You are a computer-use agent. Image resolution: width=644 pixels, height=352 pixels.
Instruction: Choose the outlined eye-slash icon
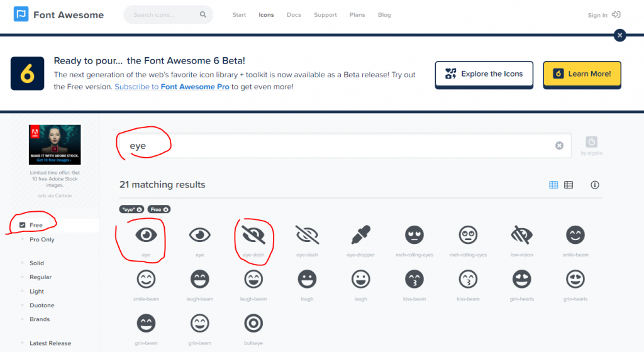(x=307, y=235)
